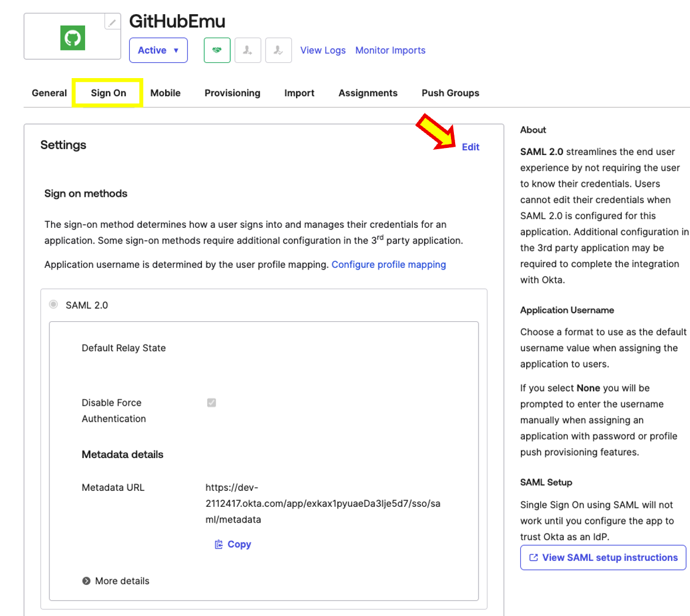Switch to the Assignments tab
Viewport: 690px width, 616px height.
tap(368, 93)
